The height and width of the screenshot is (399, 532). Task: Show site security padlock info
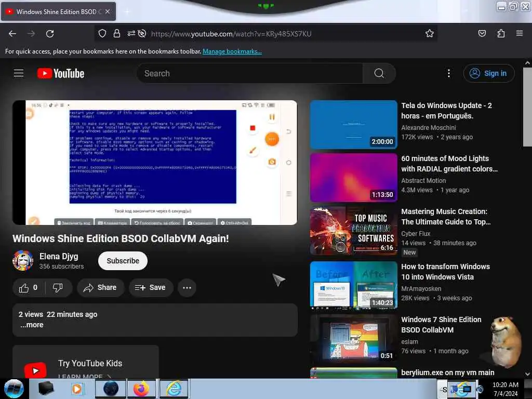pyautogui.click(x=117, y=33)
